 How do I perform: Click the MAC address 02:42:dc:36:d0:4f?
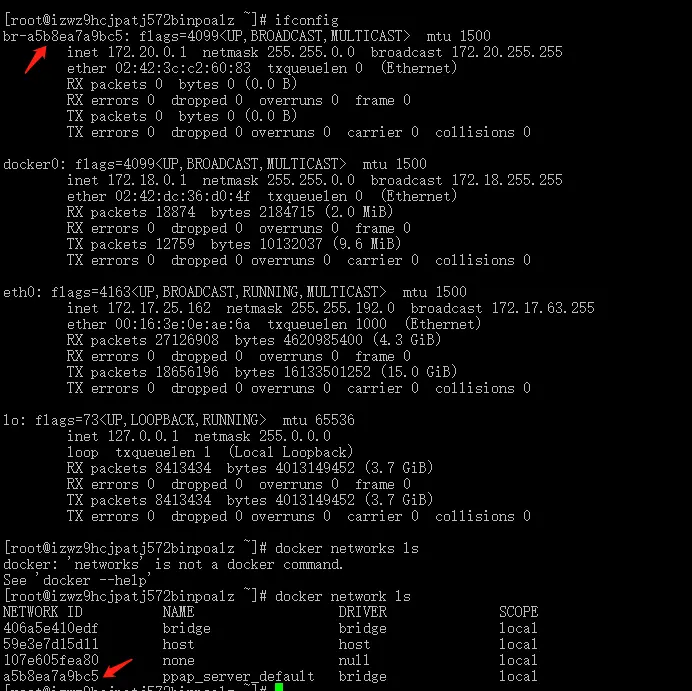pos(183,196)
